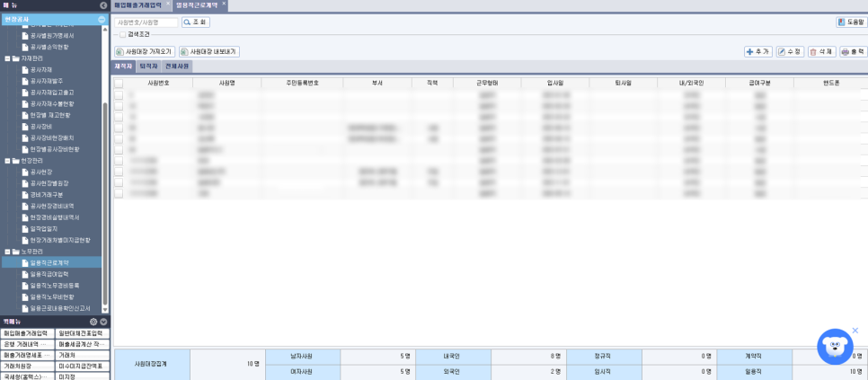Switch to the 전체사원 tab
The image size is (868, 380).
point(177,66)
